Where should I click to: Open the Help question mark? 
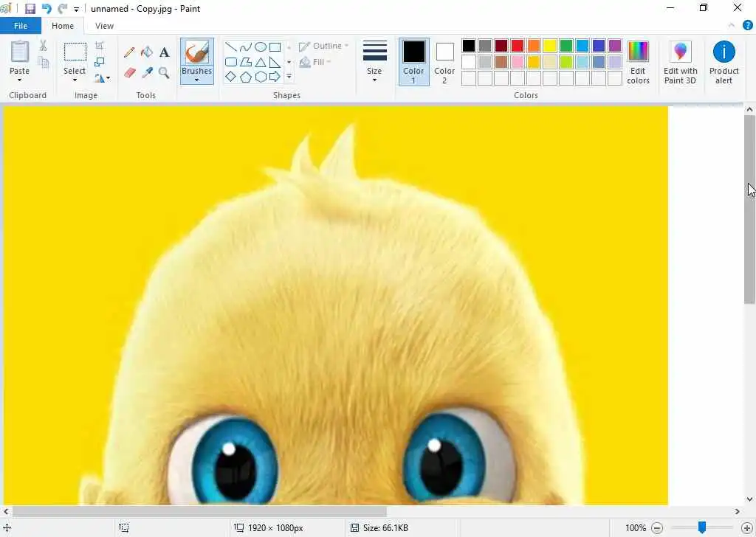748,26
